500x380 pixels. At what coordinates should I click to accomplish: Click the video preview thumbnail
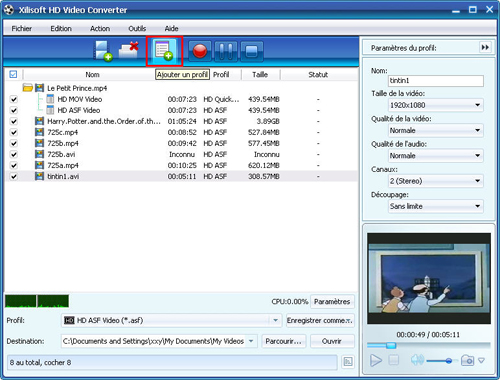[x=429, y=278]
